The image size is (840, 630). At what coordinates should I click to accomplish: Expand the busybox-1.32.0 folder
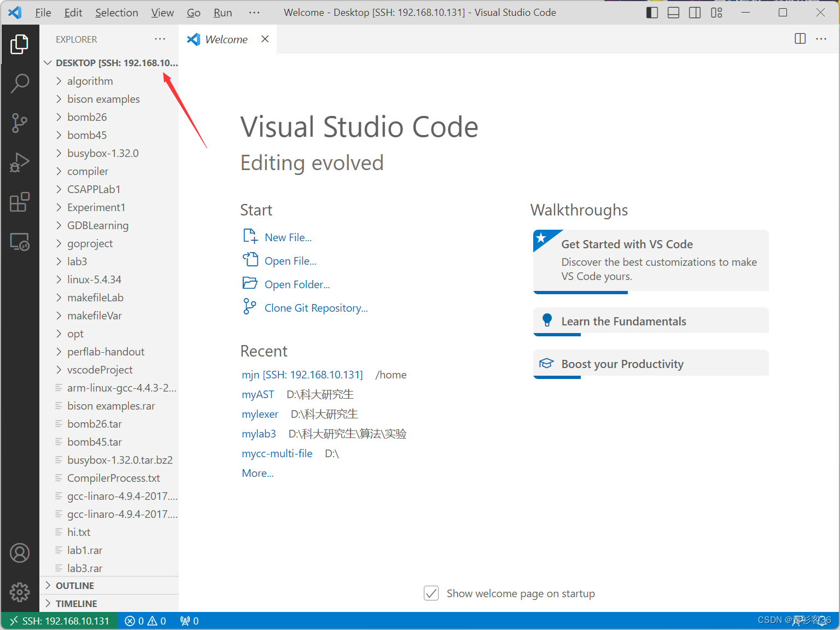click(109, 153)
